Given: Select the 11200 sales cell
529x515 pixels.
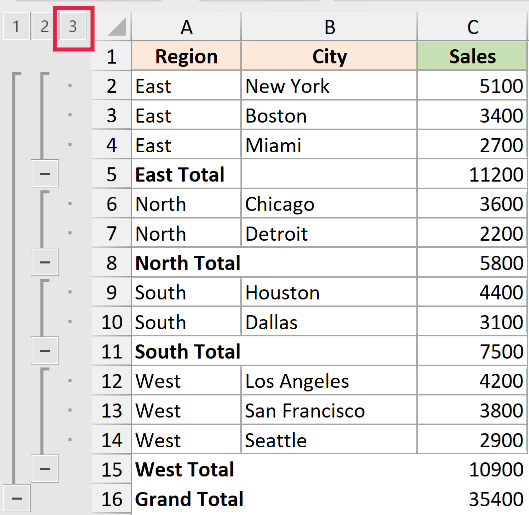Looking at the screenshot, I should point(472,174).
